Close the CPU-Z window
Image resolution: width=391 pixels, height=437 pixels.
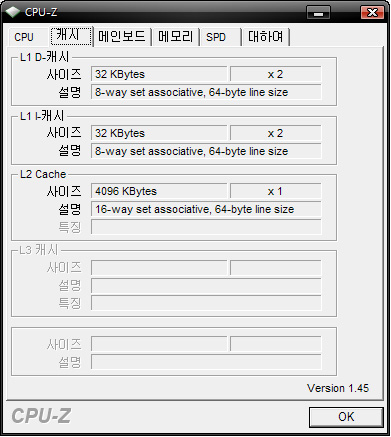[x=372, y=13]
